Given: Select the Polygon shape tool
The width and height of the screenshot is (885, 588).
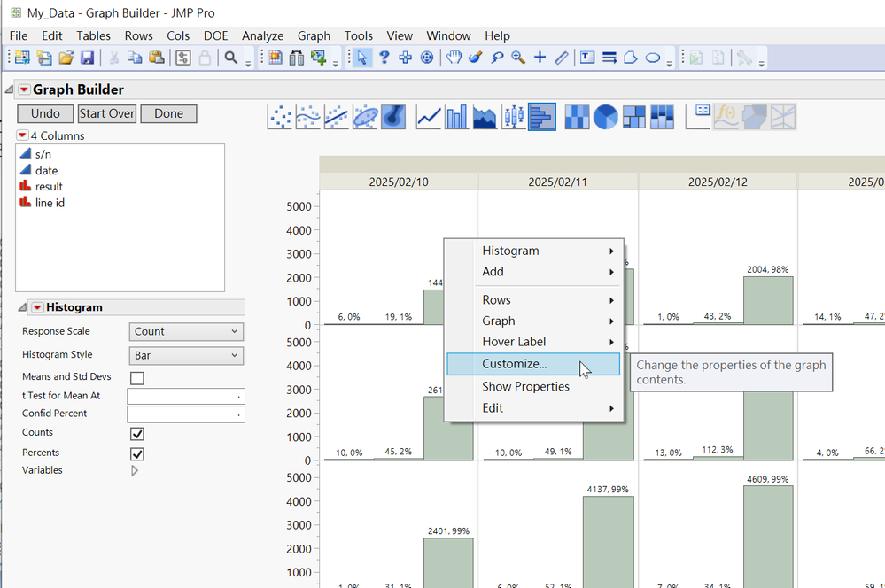Looking at the screenshot, I should point(631,58).
